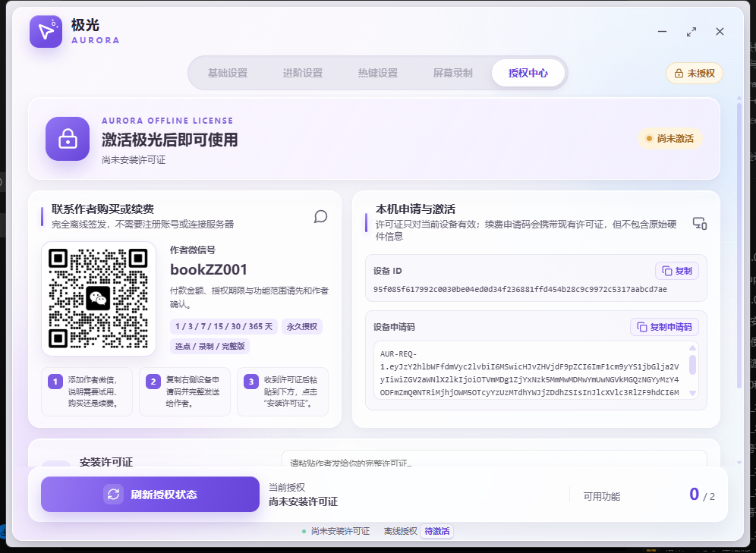Click the device monitor icon beside 本机申请与激活
This screenshot has height=553, width=756.
tap(700, 224)
